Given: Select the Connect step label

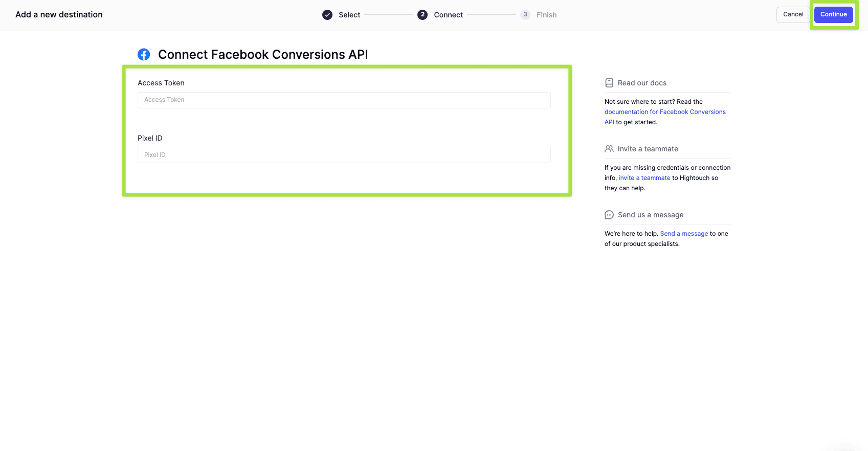Looking at the screenshot, I should pyautogui.click(x=448, y=15).
